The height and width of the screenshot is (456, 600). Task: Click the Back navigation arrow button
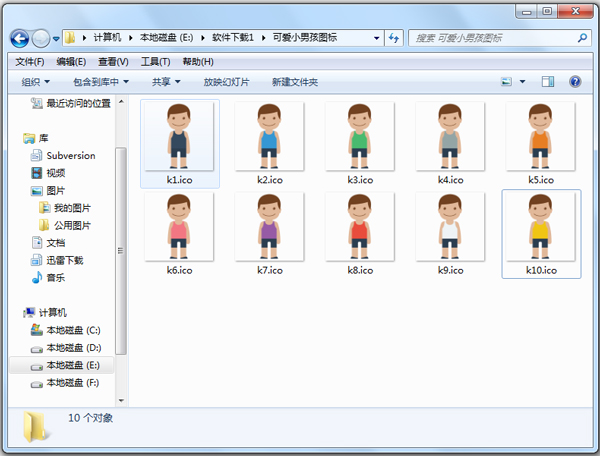(x=20, y=38)
